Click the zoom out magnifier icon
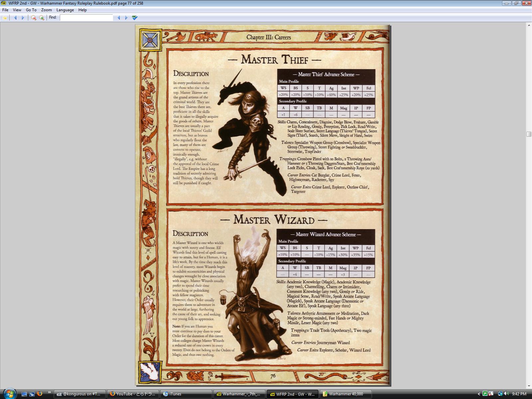532x399 pixels. click(34, 18)
